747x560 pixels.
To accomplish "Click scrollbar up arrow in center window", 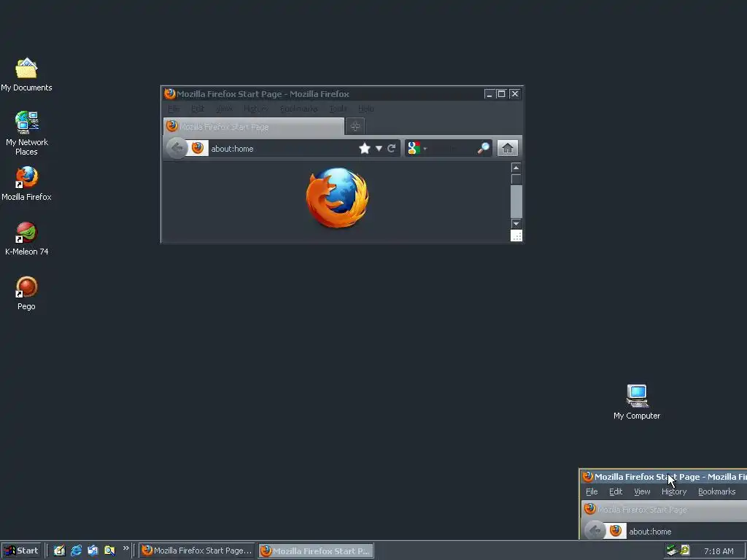I will 516,168.
